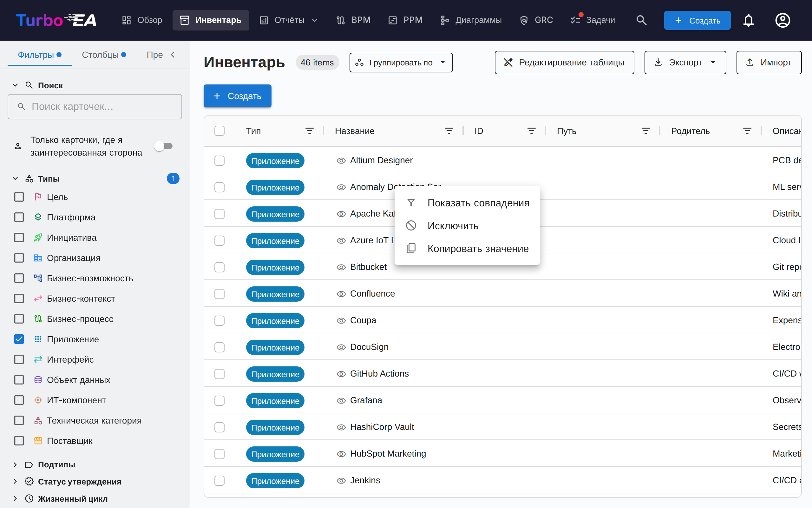This screenshot has height=508, width=812.
Task: Click the Интерфейс arrows icon
Action: click(x=38, y=359)
